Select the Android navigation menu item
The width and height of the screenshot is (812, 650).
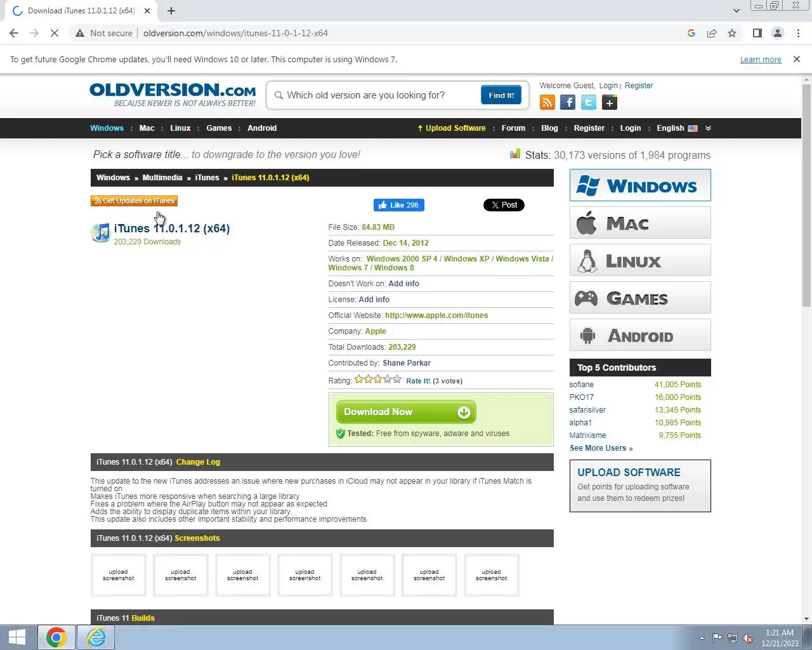coord(262,128)
